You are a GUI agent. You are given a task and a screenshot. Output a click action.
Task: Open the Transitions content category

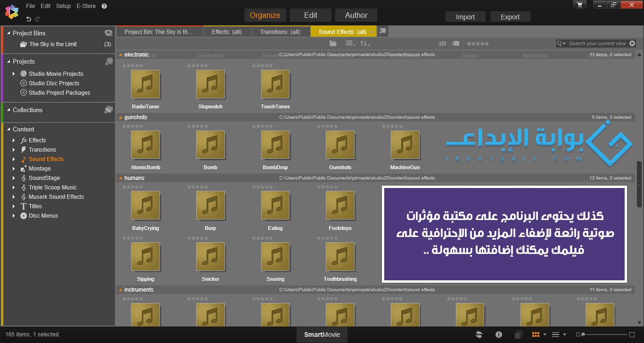click(x=42, y=150)
